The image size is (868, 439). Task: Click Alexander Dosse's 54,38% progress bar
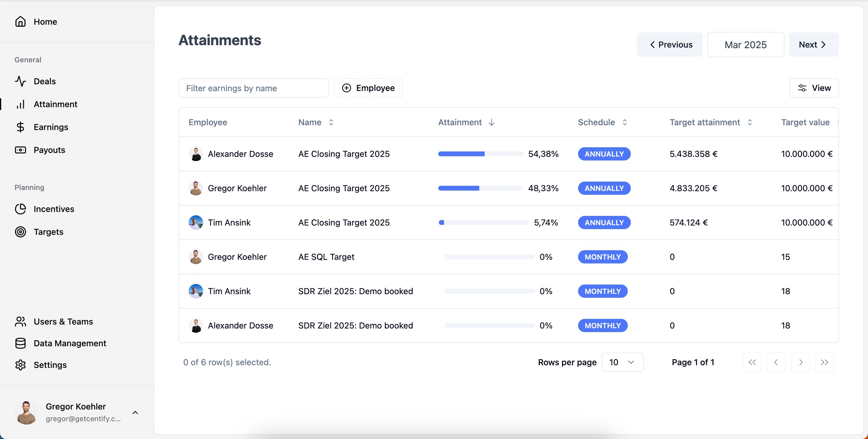pyautogui.click(x=480, y=154)
